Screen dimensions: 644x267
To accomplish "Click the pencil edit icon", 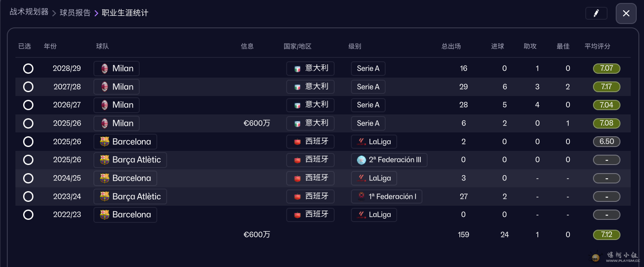I will [596, 13].
